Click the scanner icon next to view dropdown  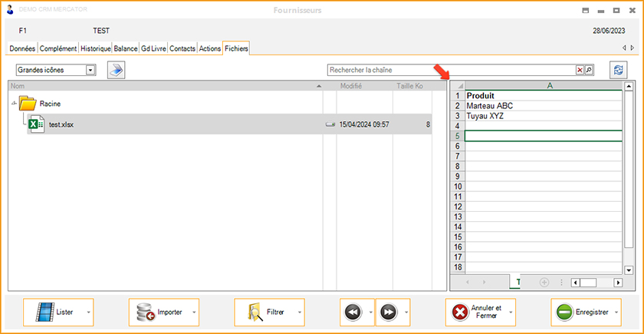click(116, 70)
